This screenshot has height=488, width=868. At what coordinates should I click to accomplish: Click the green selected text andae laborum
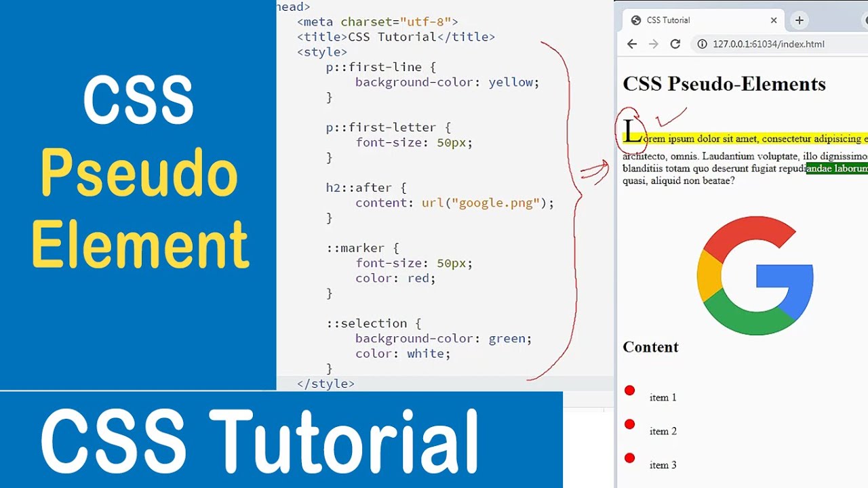[x=837, y=169]
